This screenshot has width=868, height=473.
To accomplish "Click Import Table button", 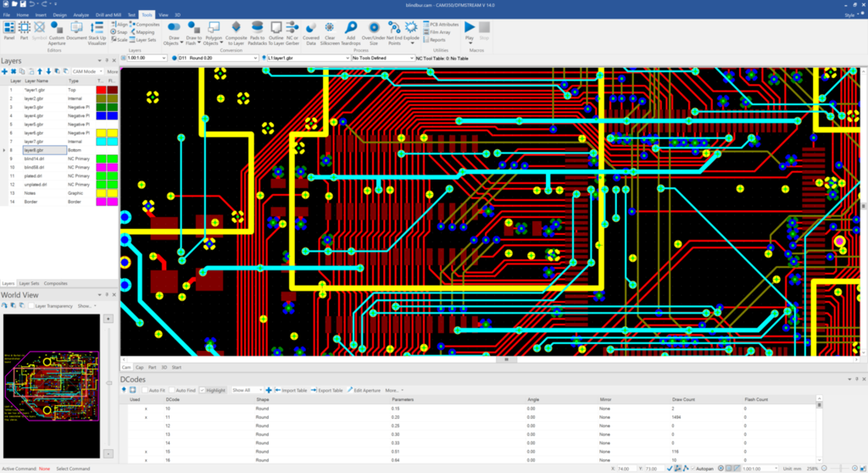I will click(x=292, y=391).
